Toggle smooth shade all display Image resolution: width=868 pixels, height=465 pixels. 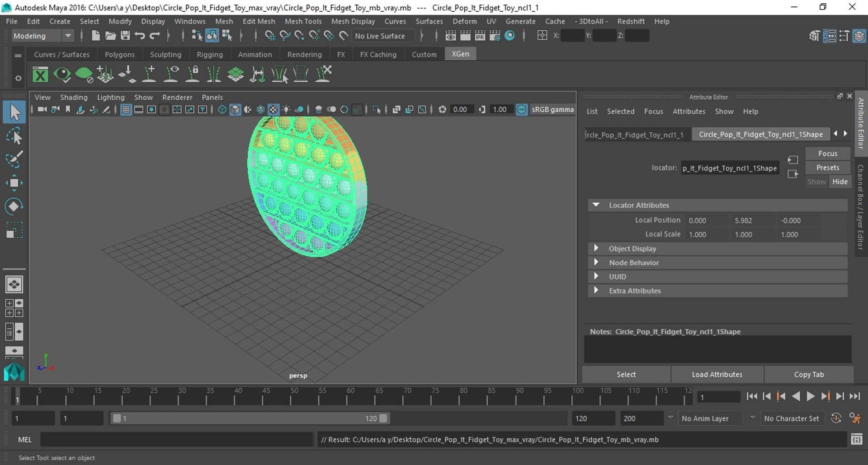pyautogui.click(x=235, y=109)
